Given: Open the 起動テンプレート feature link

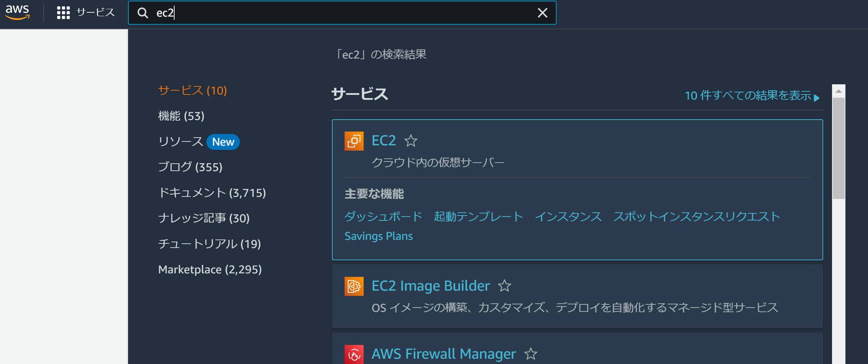Looking at the screenshot, I should 479,217.
